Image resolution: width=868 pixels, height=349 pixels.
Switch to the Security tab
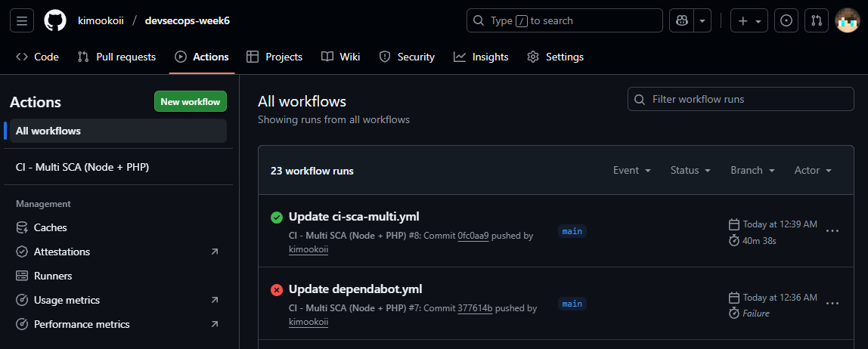tap(407, 57)
